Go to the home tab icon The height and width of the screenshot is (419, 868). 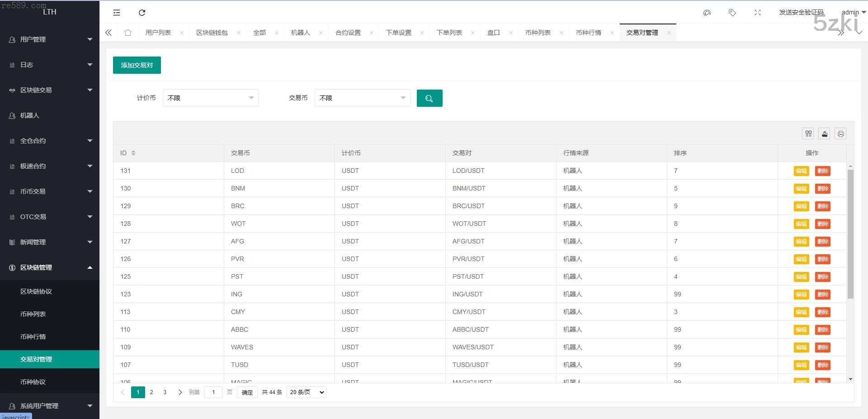click(x=128, y=33)
